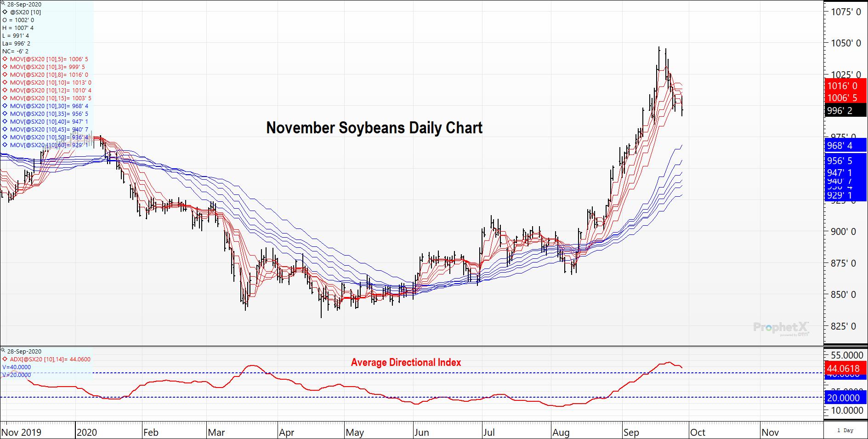
Task: Select the 3-period MOV legend reading 999' 5
Action: pos(47,67)
